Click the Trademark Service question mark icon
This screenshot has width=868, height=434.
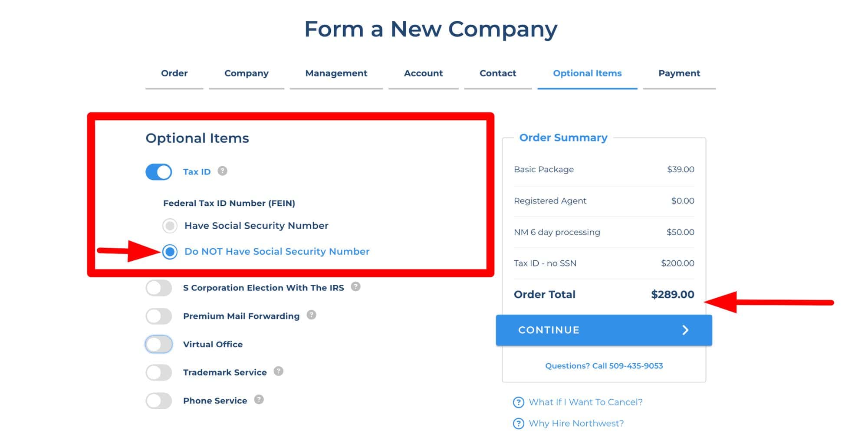(279, 372)
